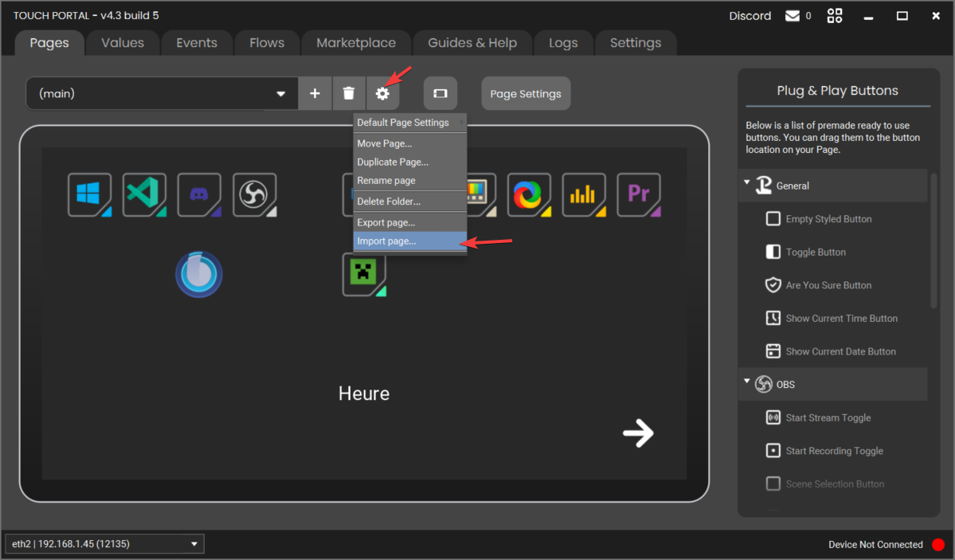Open the eth2 network address dropdown
This screenshot has height=560, width=955.
tap(105, 543)
